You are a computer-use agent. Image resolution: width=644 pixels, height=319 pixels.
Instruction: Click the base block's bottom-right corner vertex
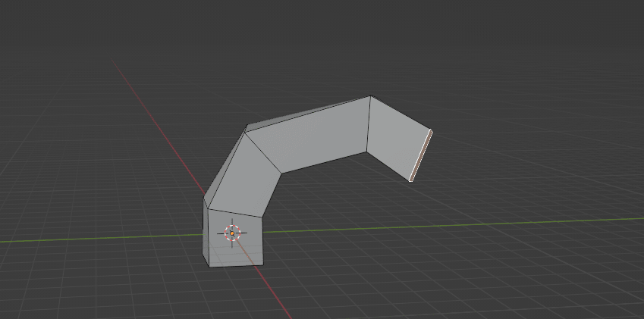point(263,264)
